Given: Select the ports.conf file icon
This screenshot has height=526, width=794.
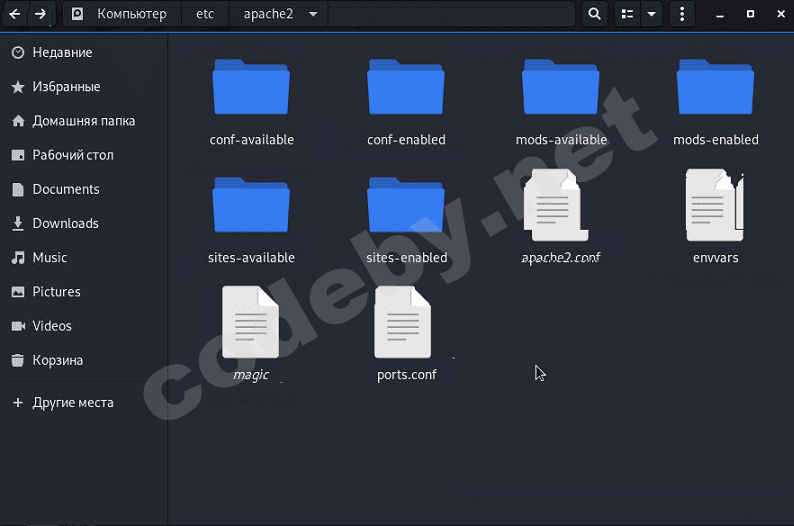Looking at the screenshot, I should point(403,322).
